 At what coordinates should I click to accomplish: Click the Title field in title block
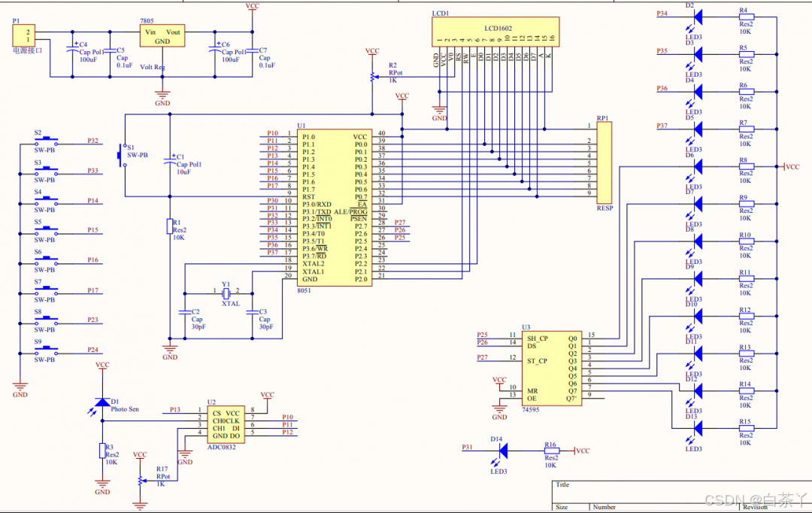562,485
